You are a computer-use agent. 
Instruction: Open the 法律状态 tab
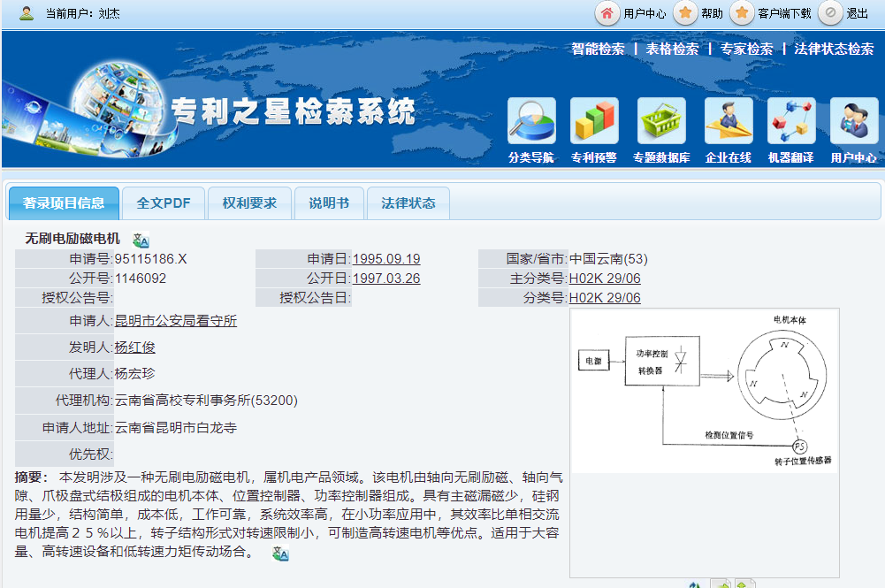pyautogui.click(x=408, y=203)
